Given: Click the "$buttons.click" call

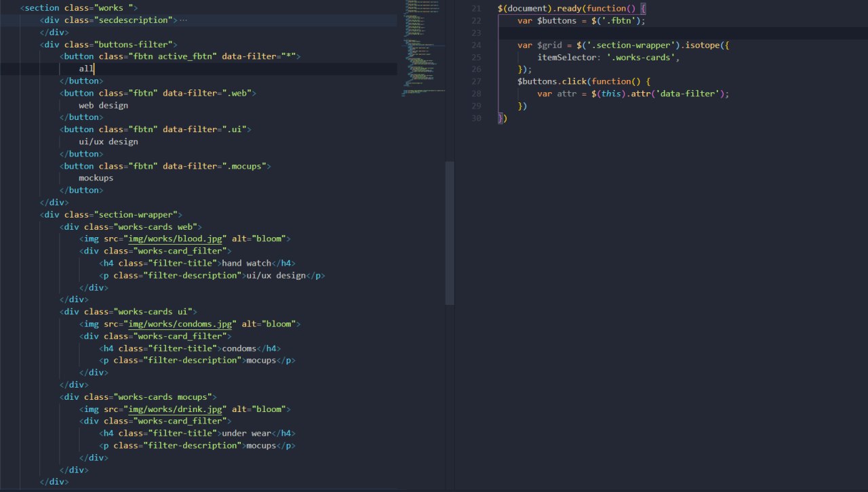Looking at the screenshot, I should point(552,81).
